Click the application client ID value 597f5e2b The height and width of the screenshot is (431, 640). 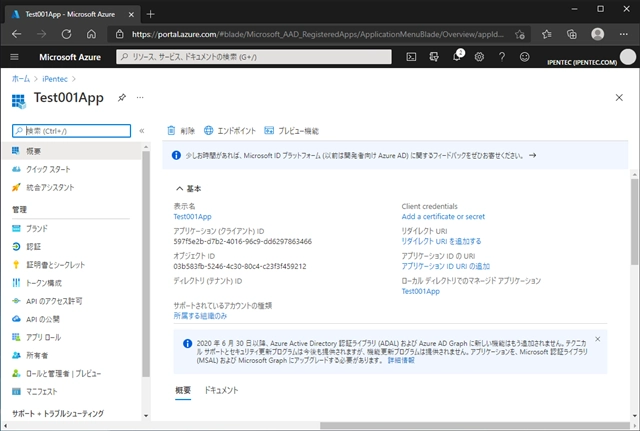coord(242,241)
